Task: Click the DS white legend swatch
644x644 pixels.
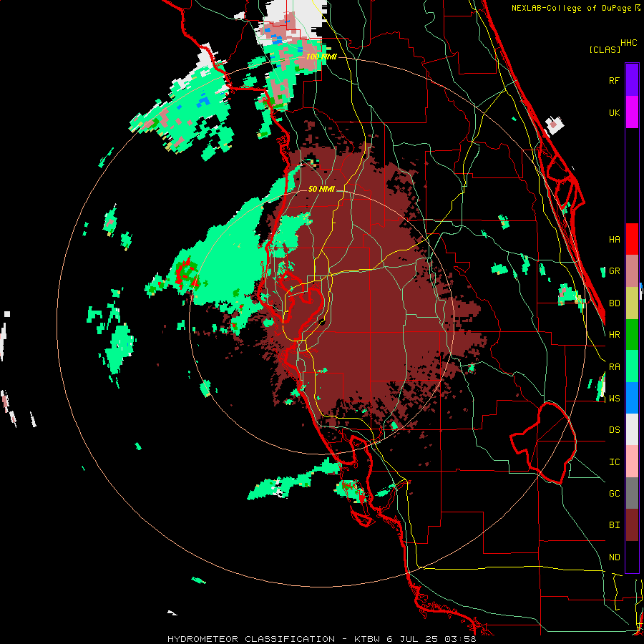Action: click(x=632, y=429)
